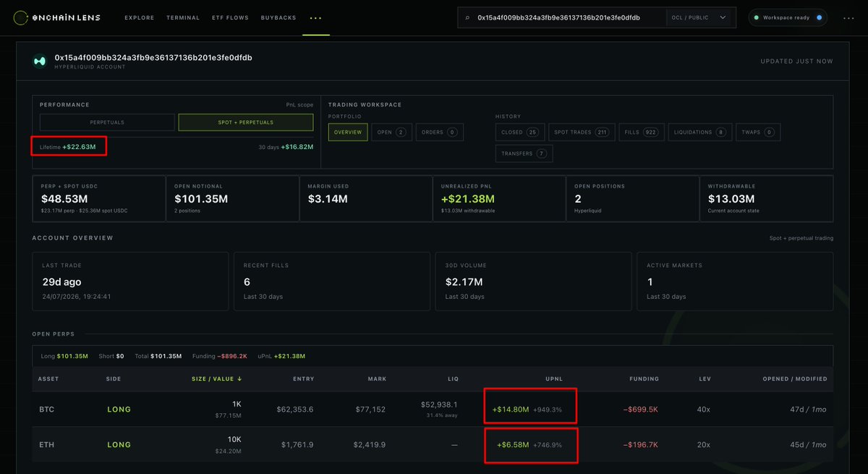Open the more menu after Buybacks
The image size is (868, 474).
click(315, 17)
